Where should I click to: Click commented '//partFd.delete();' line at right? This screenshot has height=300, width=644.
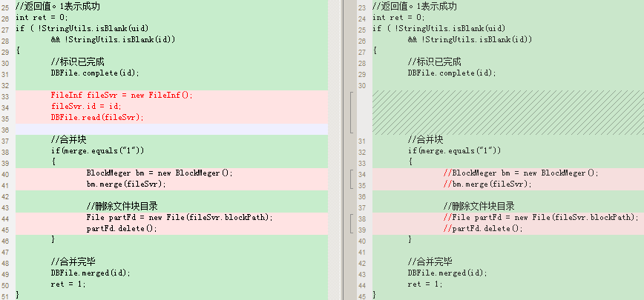pyautogui.click(x=483, y=228)
